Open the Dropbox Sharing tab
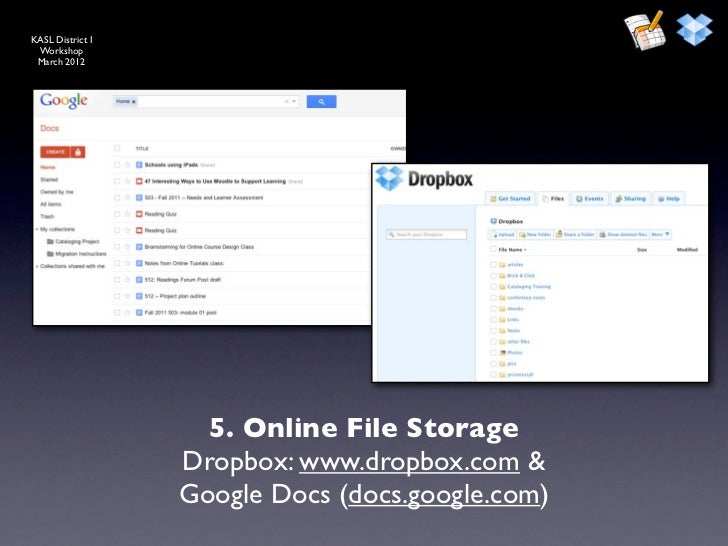This screenshot has width=728, height=546. pos(630,199)
